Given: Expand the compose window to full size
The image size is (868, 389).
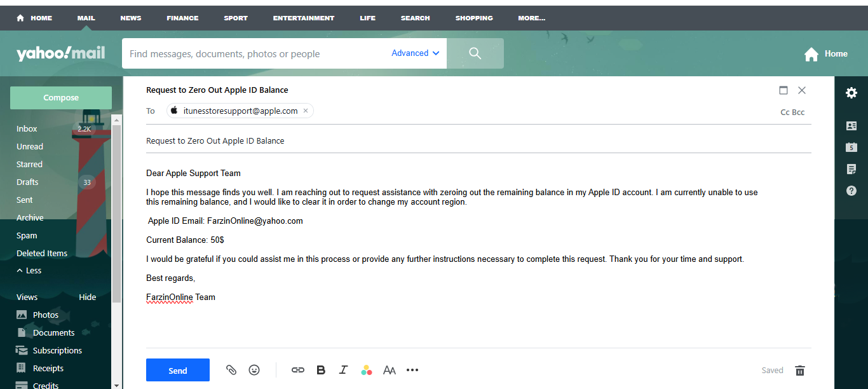Looking at the screenshot, I should [783, 90].
